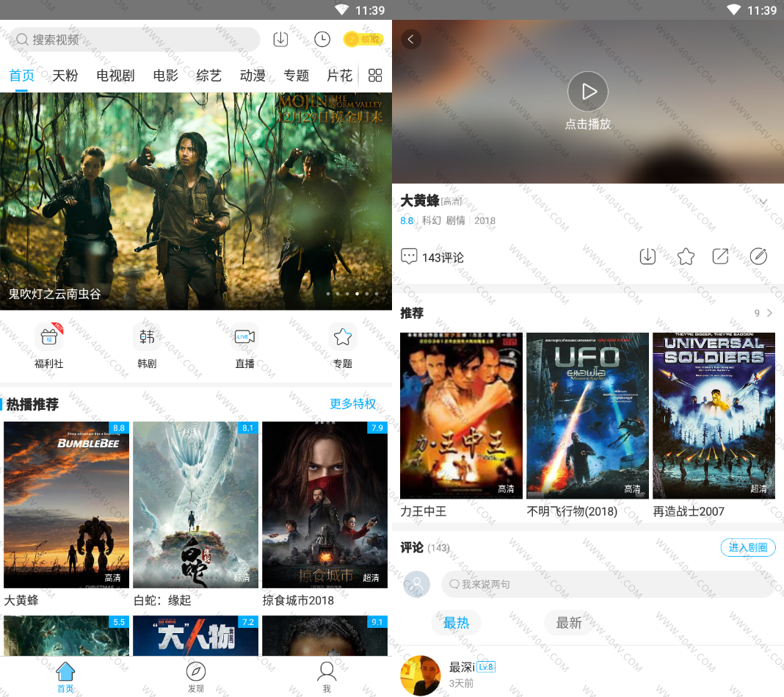The width and height of the screenshot is (784, 697).
Task: Tap the 更多特权 link
Action: click(352, 404)
